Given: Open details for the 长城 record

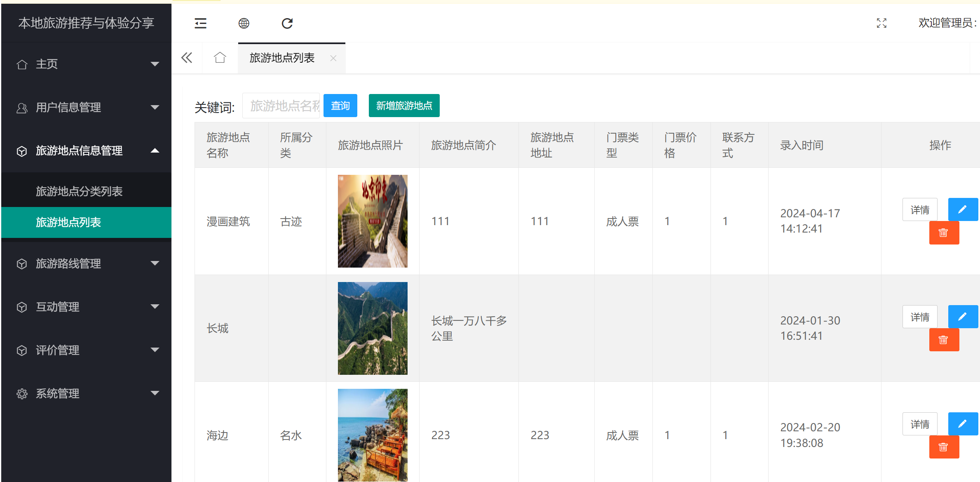Looking at the screenshot, I should pos(920,316).
